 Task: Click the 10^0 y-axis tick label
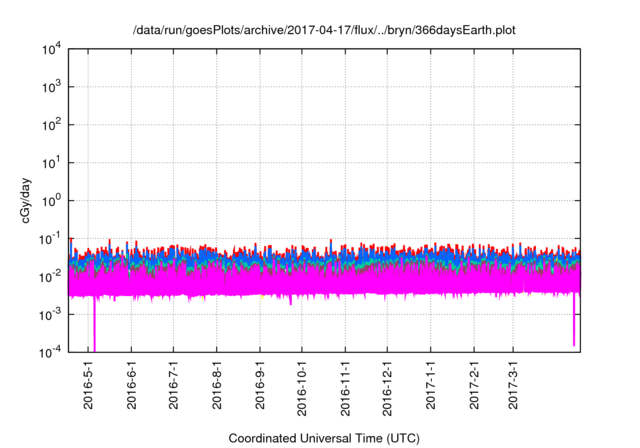click(x=51, y=200)
